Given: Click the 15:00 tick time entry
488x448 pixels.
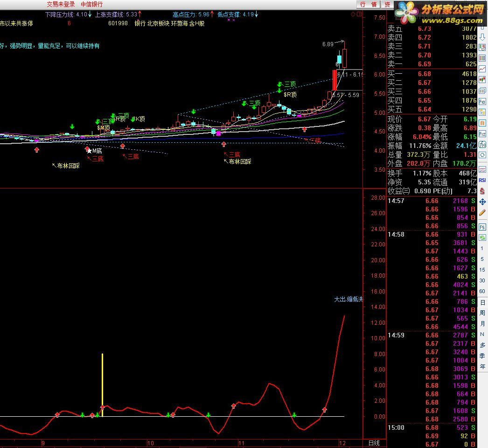Looking at the screenshot, I should pyautogui.click(x=396, y=428).
